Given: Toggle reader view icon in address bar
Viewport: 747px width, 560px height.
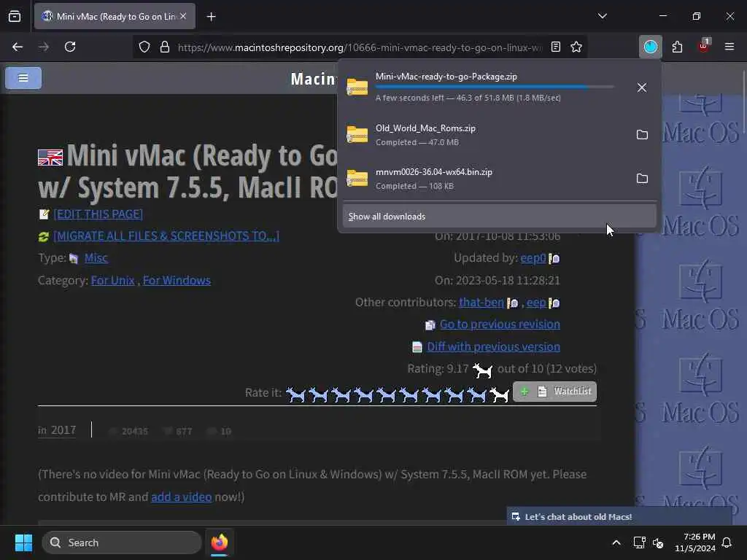Looking at the screenshot, I should coord(555,47).
